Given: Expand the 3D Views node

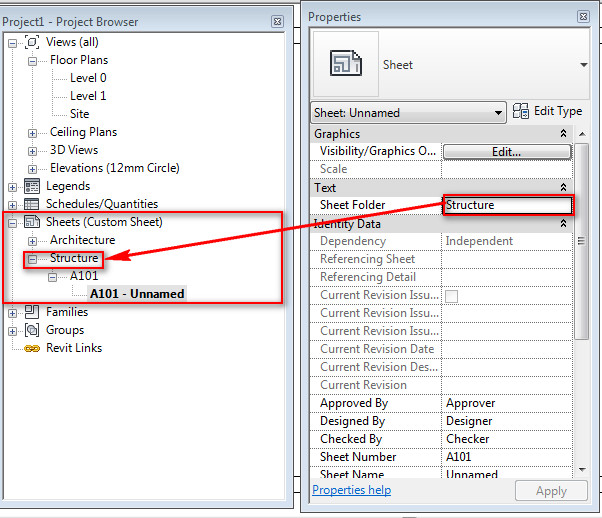Looking at the screenshot, I should (33, 151).
